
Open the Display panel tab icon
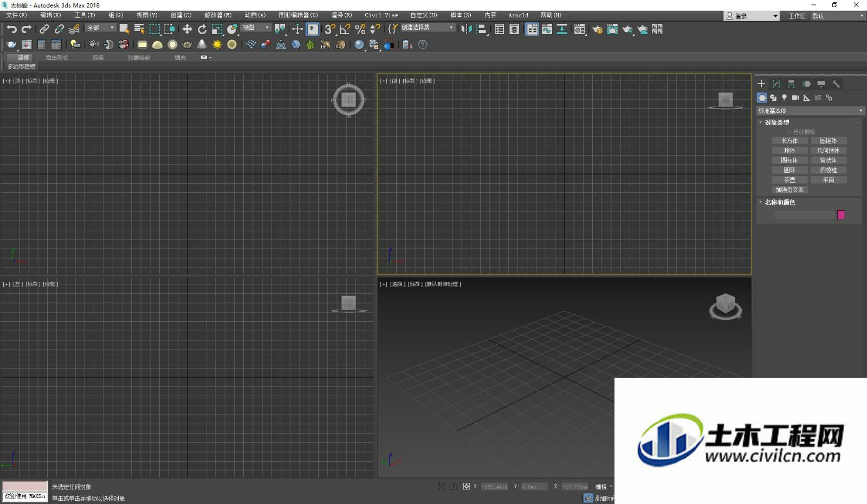point(821,83)
